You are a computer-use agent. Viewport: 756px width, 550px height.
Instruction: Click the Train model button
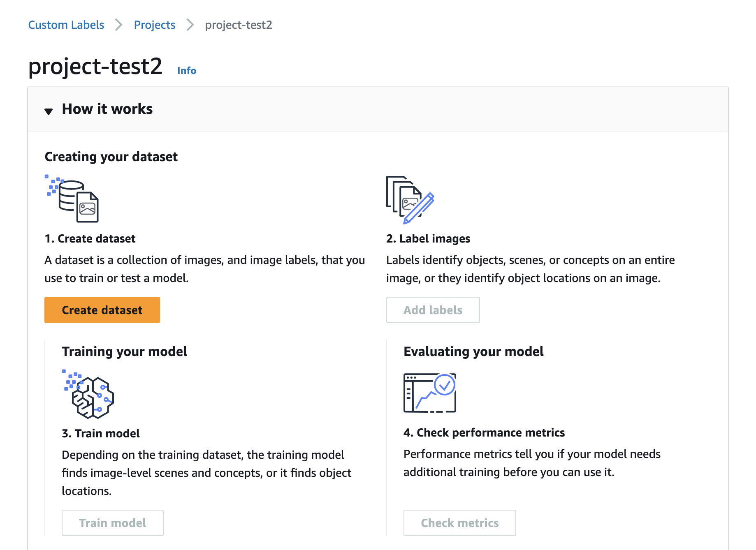[112, 523]
